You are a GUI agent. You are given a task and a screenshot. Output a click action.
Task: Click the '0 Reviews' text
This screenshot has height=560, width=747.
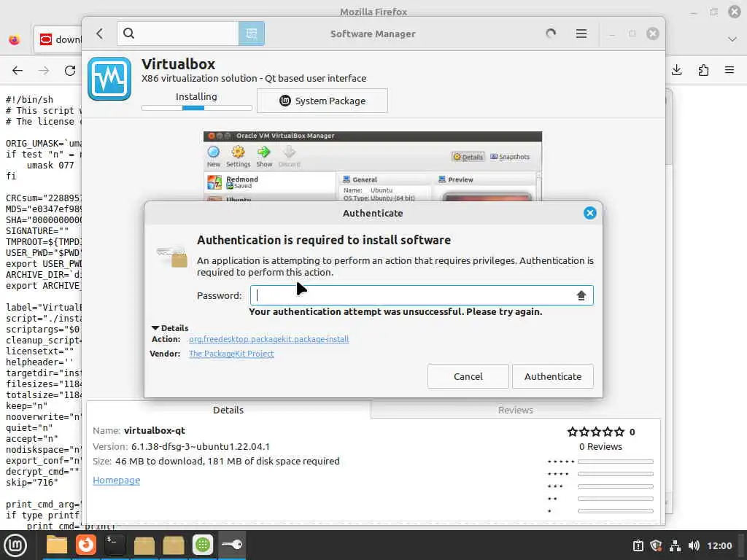point(600,447)
